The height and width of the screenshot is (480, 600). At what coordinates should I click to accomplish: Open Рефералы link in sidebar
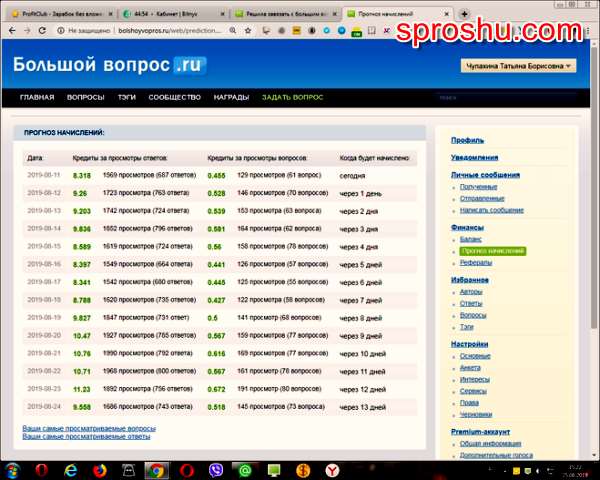(x=476, y=263)
